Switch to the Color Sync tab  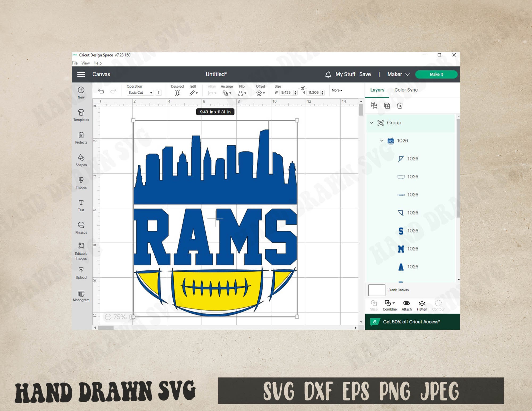coord(406,90)
